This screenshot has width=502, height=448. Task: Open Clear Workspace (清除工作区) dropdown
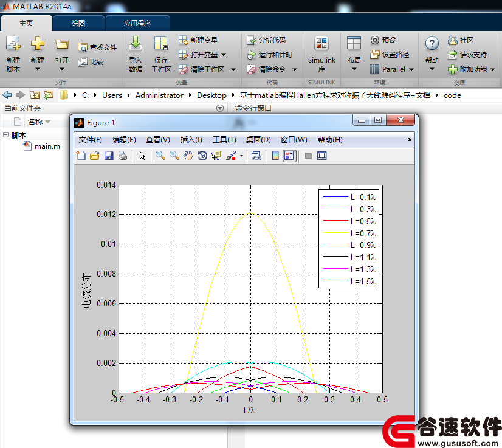[233, 69]
